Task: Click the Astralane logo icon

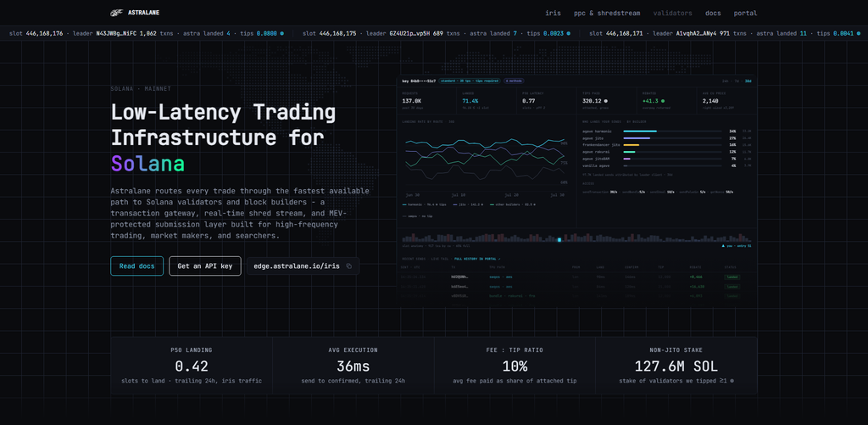Action: (x=116, y=13)
